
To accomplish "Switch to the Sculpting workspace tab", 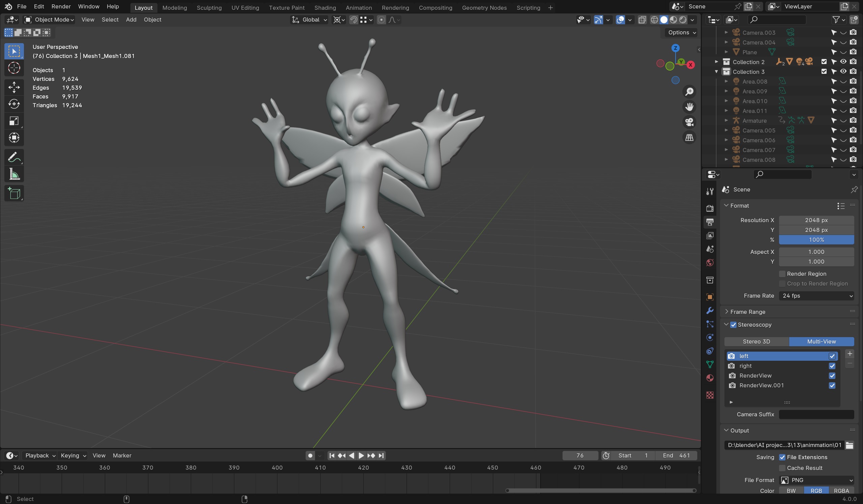I will 209,7.
